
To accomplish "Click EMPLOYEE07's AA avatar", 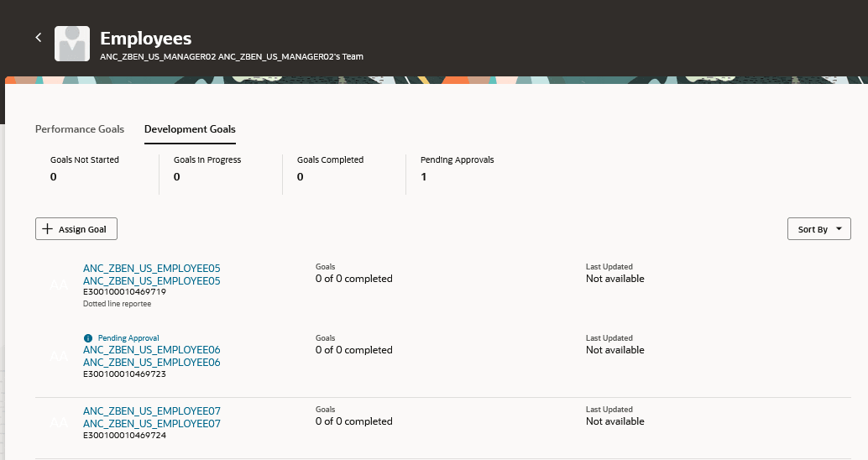I will click(59, 423).
